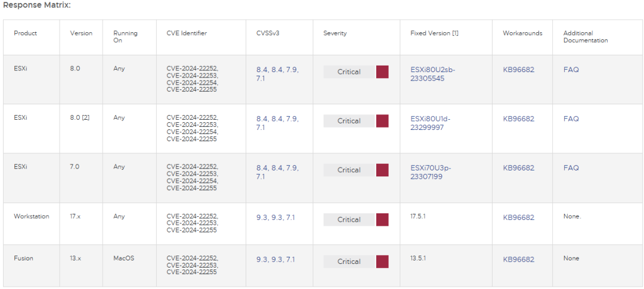
Task: Click the red severity square in ESXi 7.0 row
Action: coord(382,170)
